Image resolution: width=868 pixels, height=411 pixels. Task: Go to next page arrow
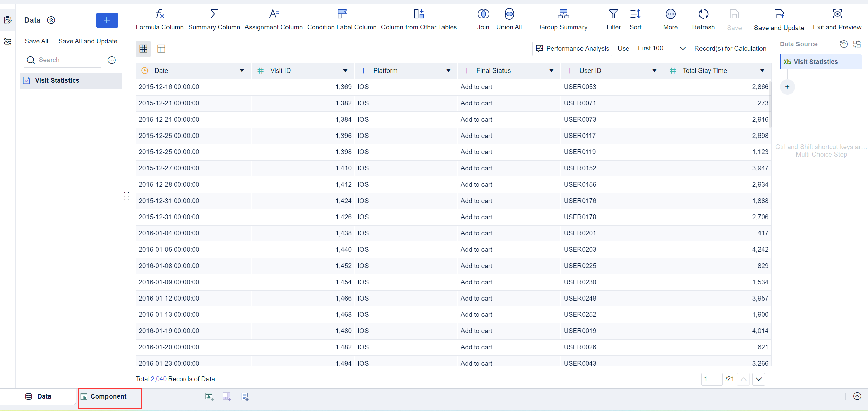click(x=759, y=379)
